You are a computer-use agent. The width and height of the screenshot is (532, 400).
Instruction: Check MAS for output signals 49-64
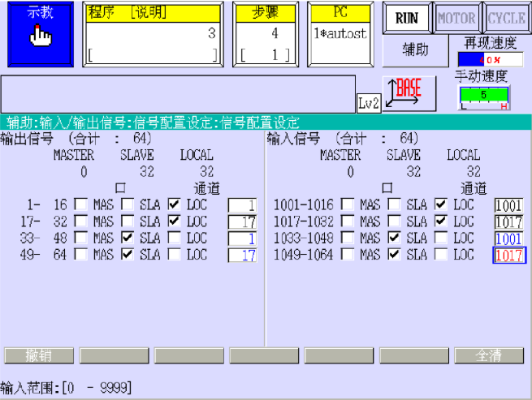click(80, 254)
